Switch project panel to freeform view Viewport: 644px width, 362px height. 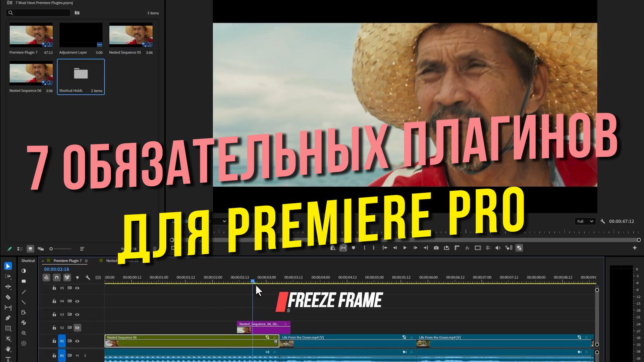click(41, 249)
